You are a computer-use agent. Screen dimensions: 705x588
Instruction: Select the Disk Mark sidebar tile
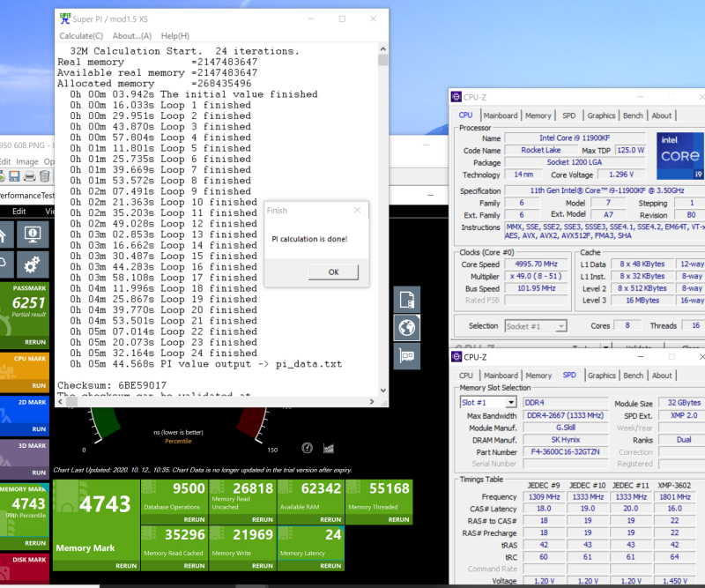tap(25, 567)
